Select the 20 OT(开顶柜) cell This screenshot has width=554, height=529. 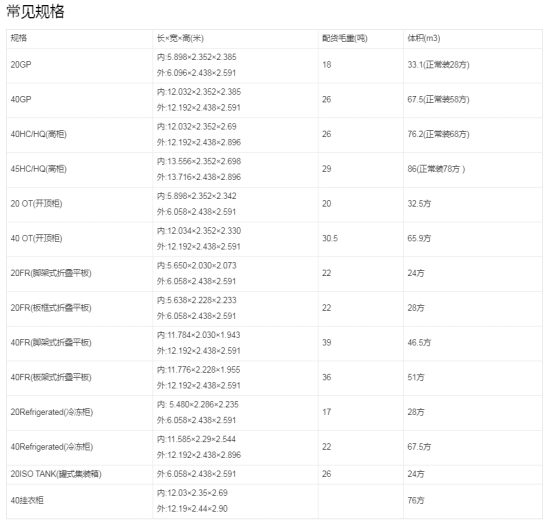click(x=36, y=204)
